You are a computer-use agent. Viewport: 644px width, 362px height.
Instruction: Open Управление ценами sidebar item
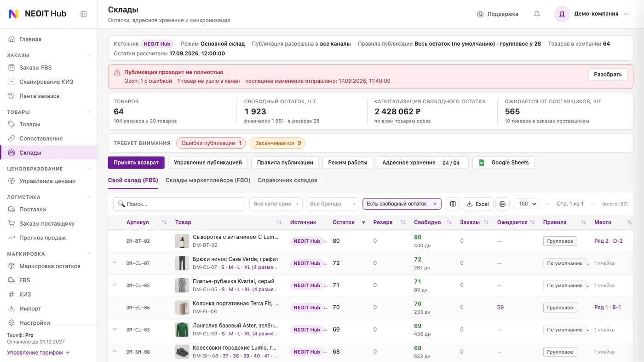coord(48,181)
